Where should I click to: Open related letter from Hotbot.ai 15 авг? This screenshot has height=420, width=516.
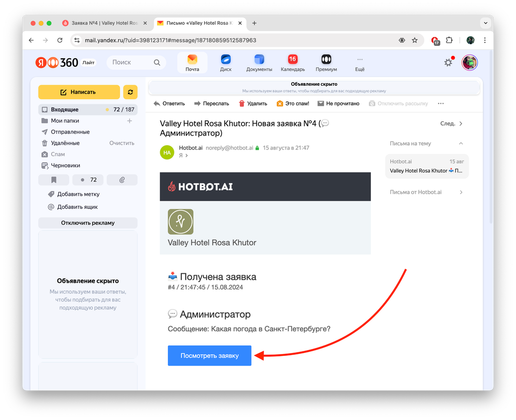click(427, 166)
